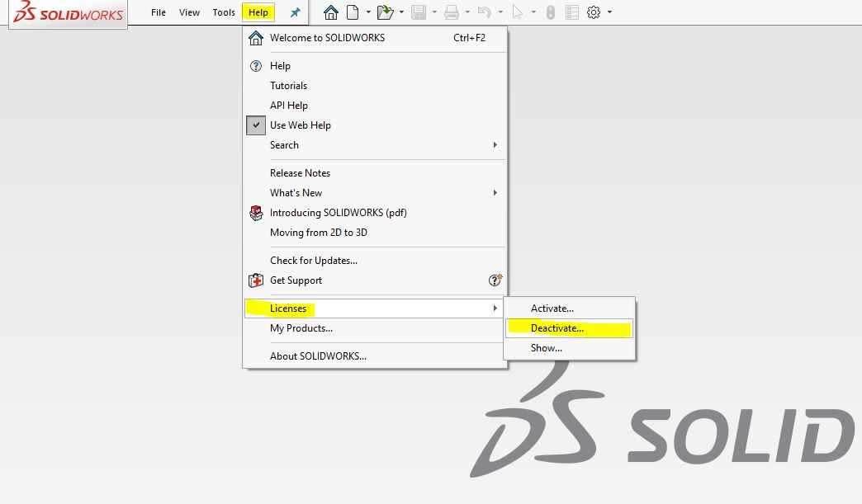Click the Home icon in the toolbar
Screen dimensions: 862x504
pyautogui.click(x=330, y=12)
